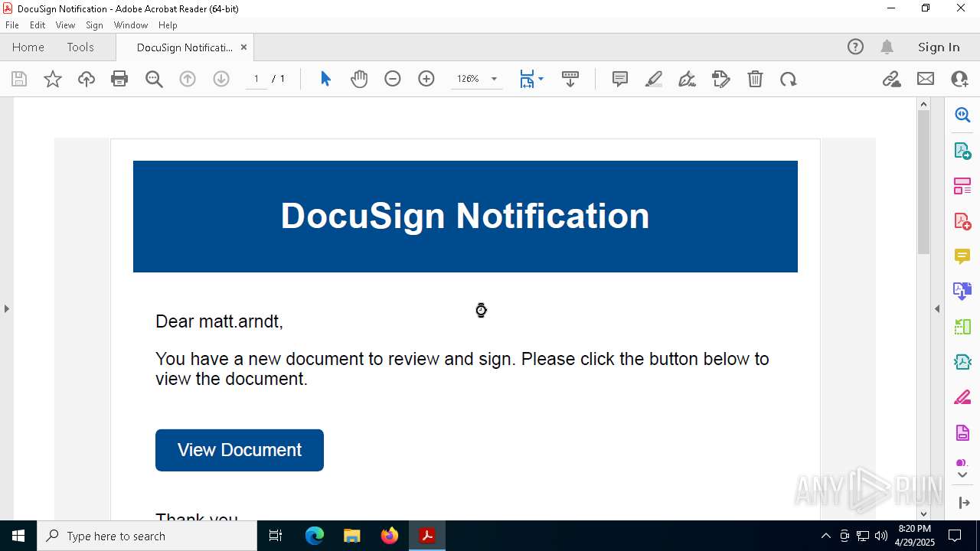Screen dimensions: 980x551
Task: Open the Action Center notifications
Action: (955, 536)
